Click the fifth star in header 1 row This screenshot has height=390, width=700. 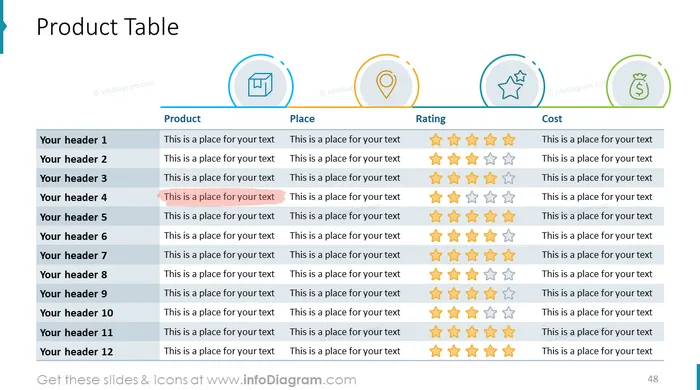tap(508, 140)
